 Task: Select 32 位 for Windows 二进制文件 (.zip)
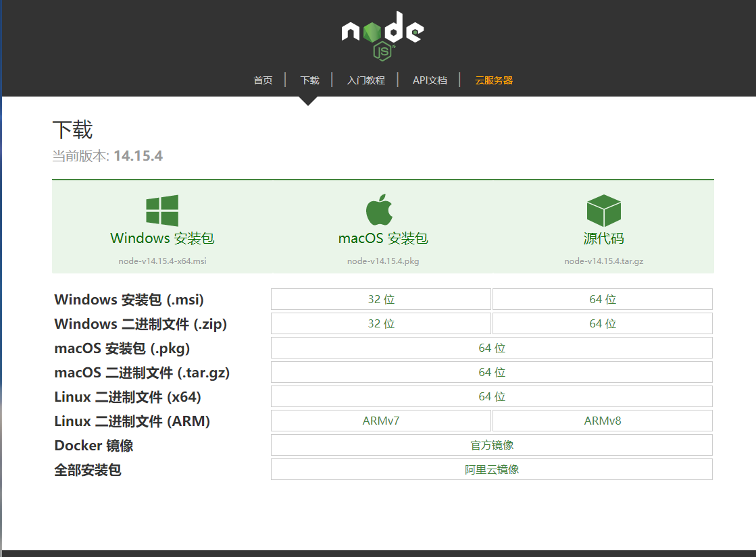tap(381, 323)
